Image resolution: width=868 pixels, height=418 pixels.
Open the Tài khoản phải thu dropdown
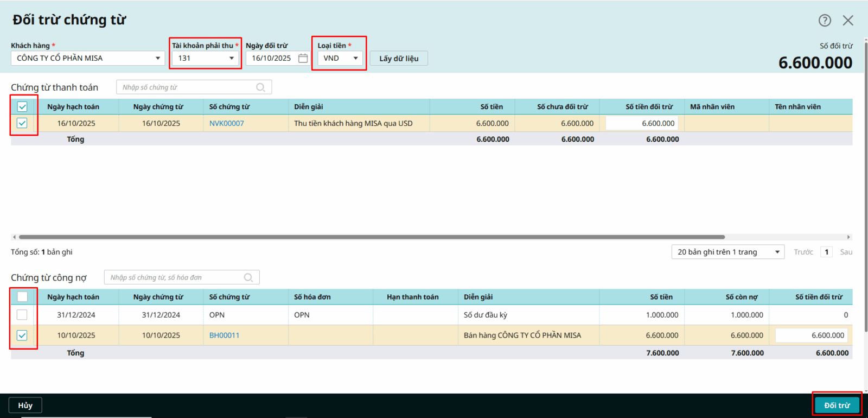click(x=232, y=58)
